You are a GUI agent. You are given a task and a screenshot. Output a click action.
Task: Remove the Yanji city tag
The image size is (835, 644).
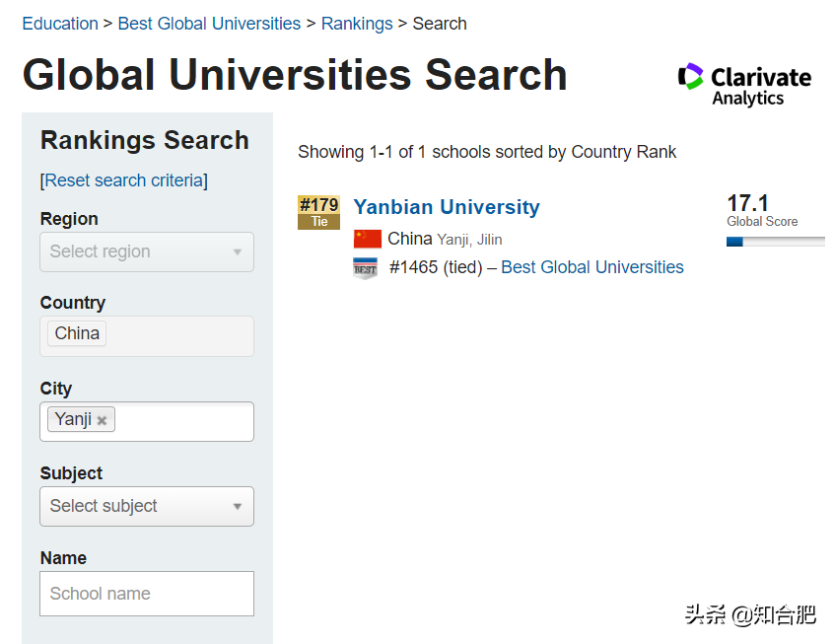[102, 420]
